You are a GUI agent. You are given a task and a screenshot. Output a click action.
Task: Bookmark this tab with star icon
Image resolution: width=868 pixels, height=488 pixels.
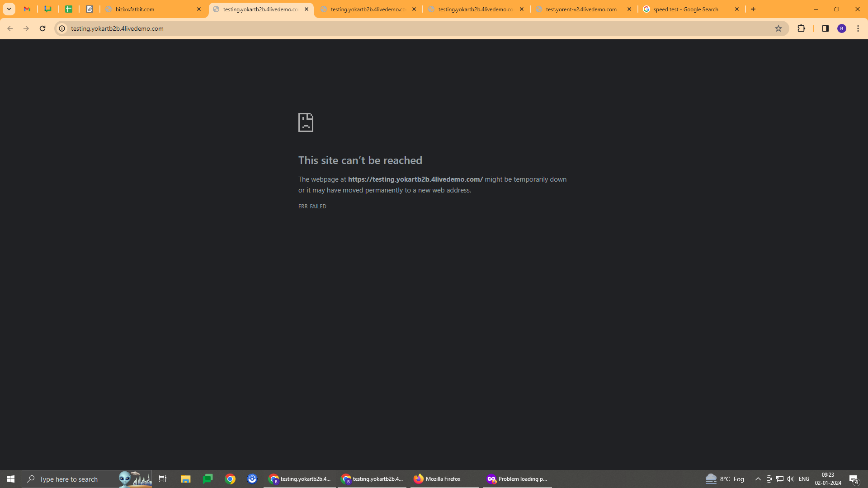(x=778, y=28)
